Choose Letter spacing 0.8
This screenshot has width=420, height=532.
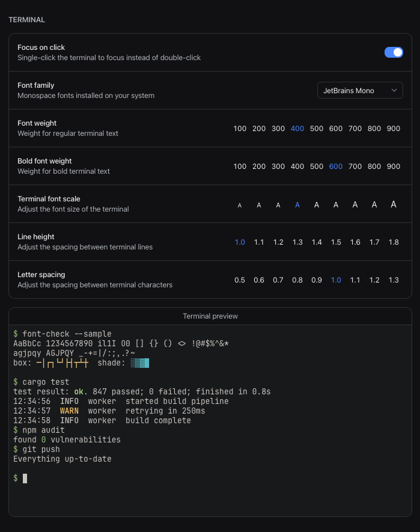pyautogui.click(x=297, y=280)
